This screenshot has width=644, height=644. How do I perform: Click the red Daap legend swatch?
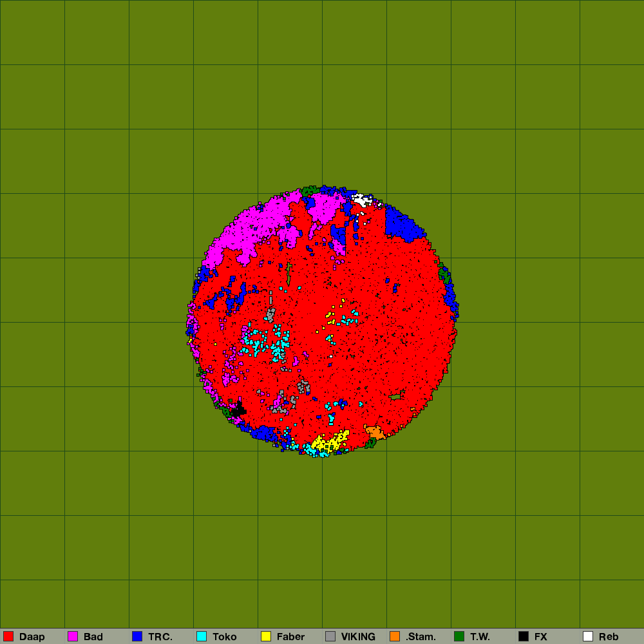pos(8,636)
